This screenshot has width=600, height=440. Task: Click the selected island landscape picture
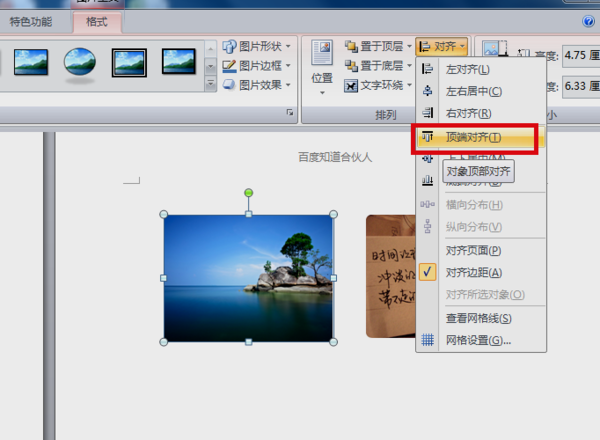[248, 278]
